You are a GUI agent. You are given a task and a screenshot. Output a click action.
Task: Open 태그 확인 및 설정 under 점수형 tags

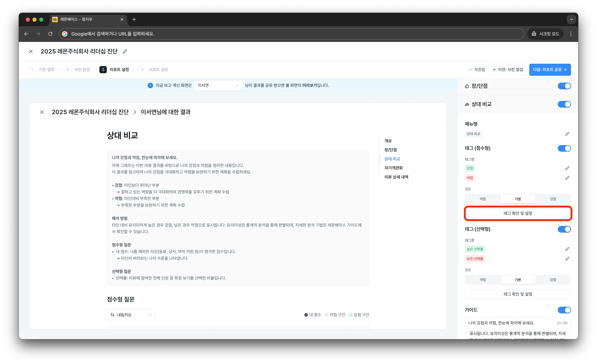(x=518, y=213)
